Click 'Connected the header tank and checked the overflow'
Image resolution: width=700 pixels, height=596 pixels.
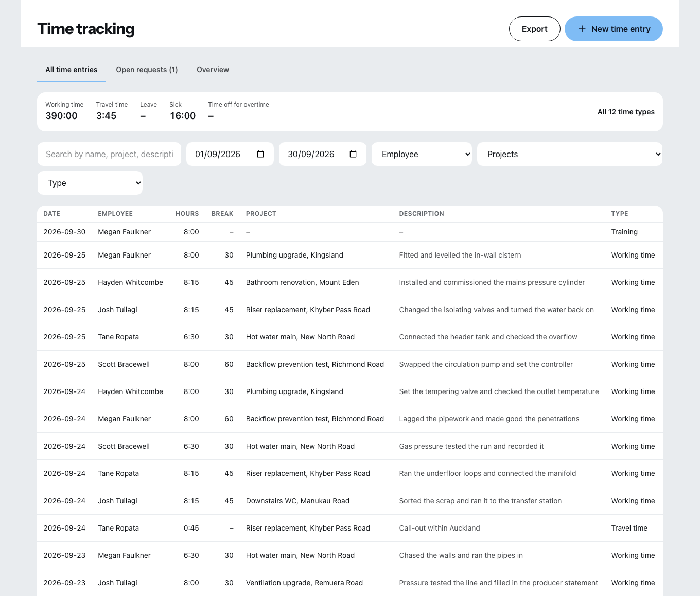click(488, 337)
